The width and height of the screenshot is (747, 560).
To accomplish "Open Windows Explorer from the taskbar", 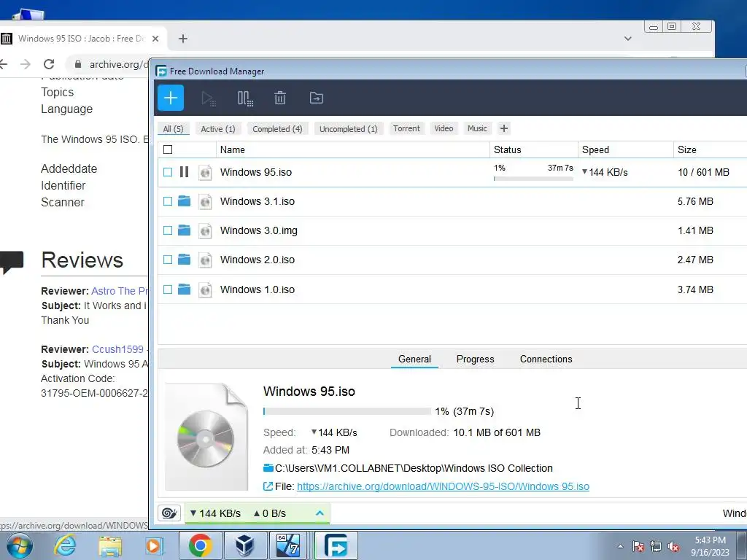I will coord(110,546).
